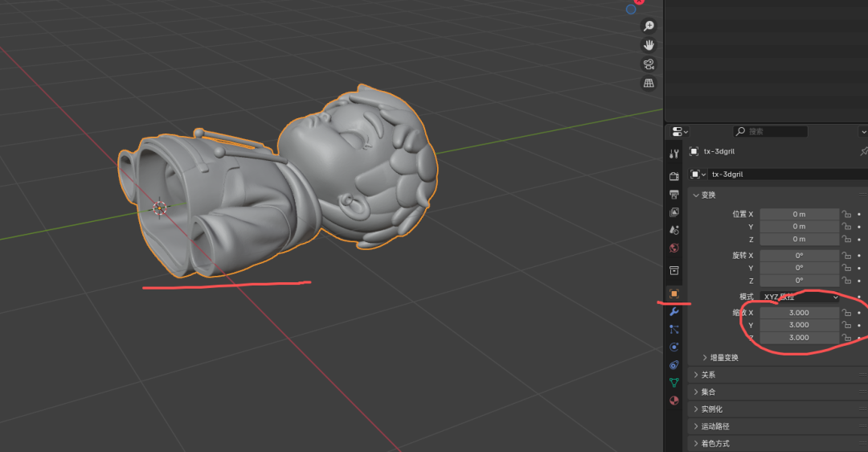Screen dimensions: 868x452
Task: Open the Tool properties tab (wrench-screwdriver icon)
Action: 674,154
